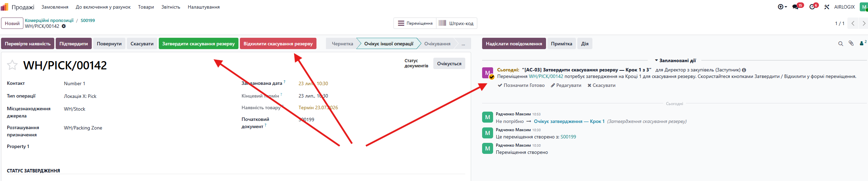This screenshot has height=181, width=868.
Task: Click the gear icon next to WH/PICK/00142
Action: click(64, 26)
